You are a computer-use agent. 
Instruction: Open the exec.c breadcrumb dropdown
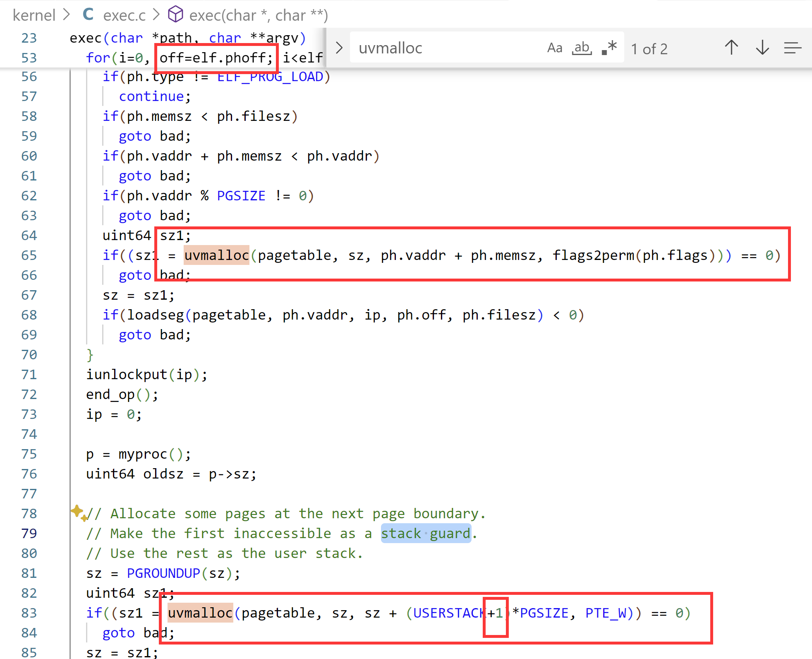tap(124, 15)
